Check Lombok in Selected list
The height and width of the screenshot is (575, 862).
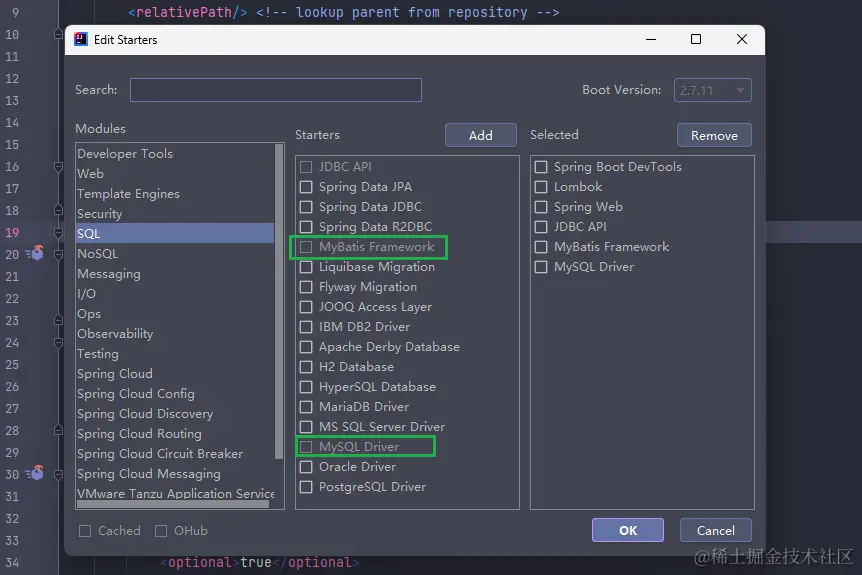(541, 187)
